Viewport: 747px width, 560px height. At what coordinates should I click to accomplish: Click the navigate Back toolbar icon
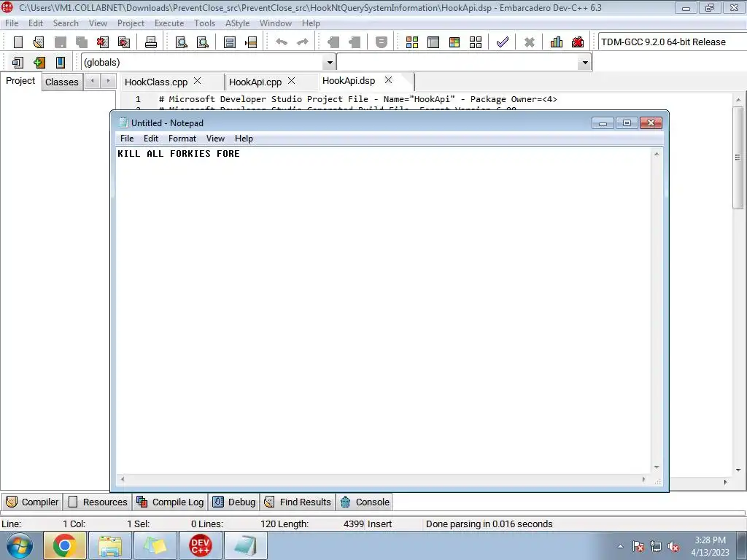[333, 42]
